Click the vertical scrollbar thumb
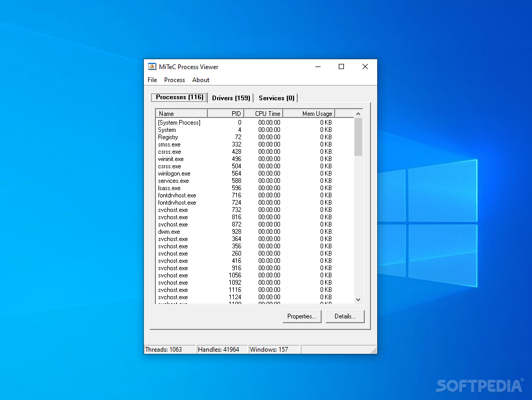Image resolution: width=532 pixels, height=400 pixels. 358,140
